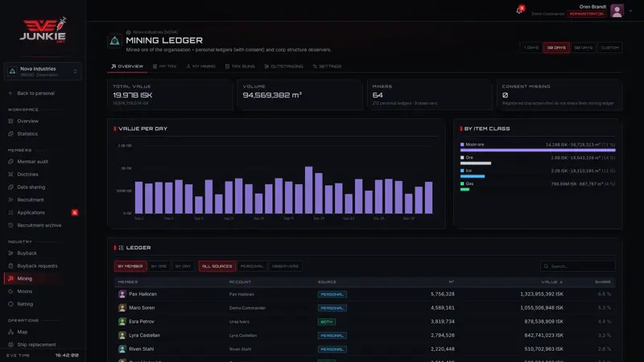Switch to the Outstanding tab
This screenshot has width=644, height=362.
284,67
